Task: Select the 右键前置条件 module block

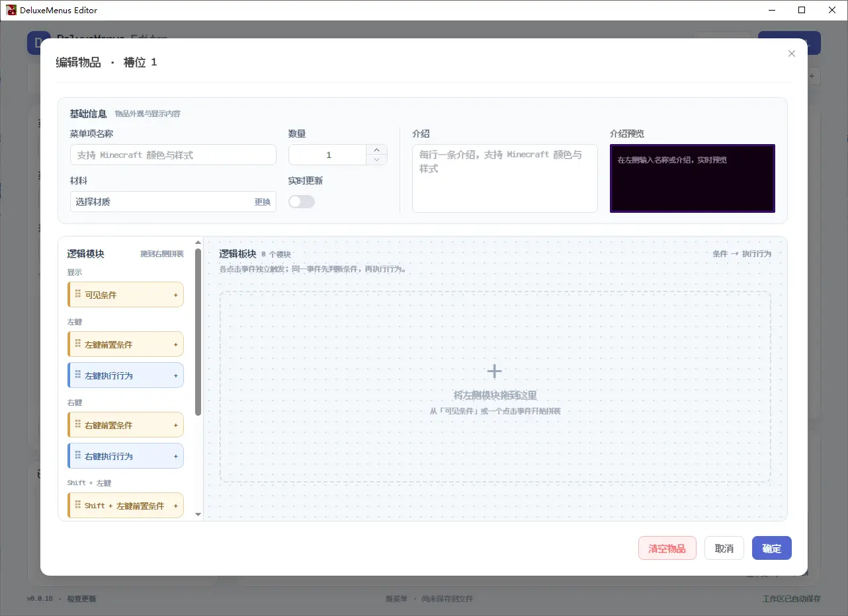Action: pos(126,425)
